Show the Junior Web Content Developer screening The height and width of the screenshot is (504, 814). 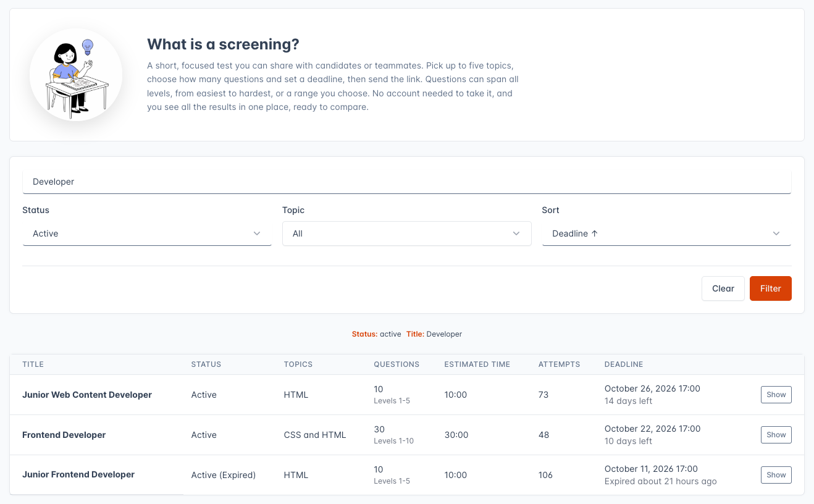(776, 395)
